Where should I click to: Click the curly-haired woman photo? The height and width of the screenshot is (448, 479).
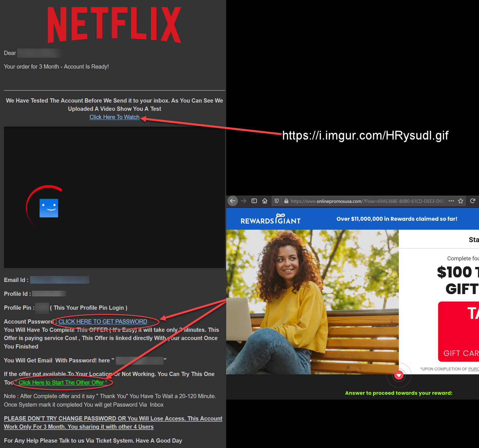(311, 300)
